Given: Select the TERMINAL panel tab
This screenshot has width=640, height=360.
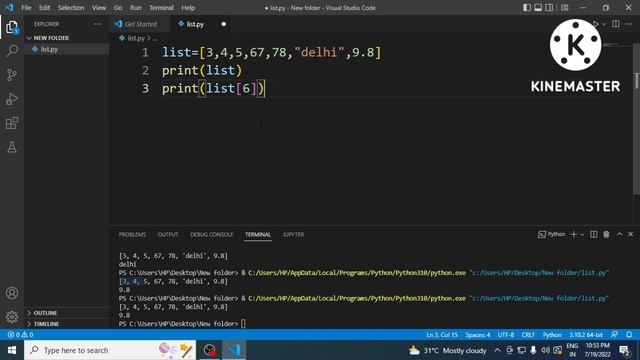Looking at the screenshot, I should click(258, 235).
